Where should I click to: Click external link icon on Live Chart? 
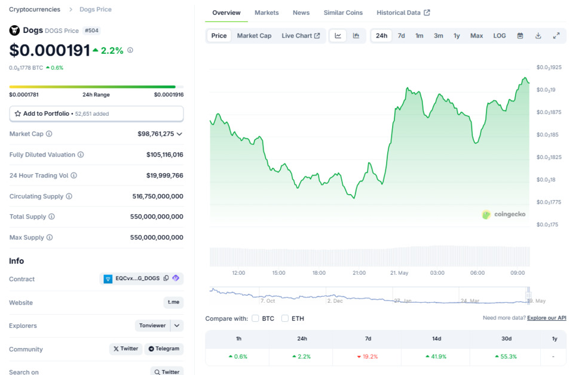click(x=317, y=36)
